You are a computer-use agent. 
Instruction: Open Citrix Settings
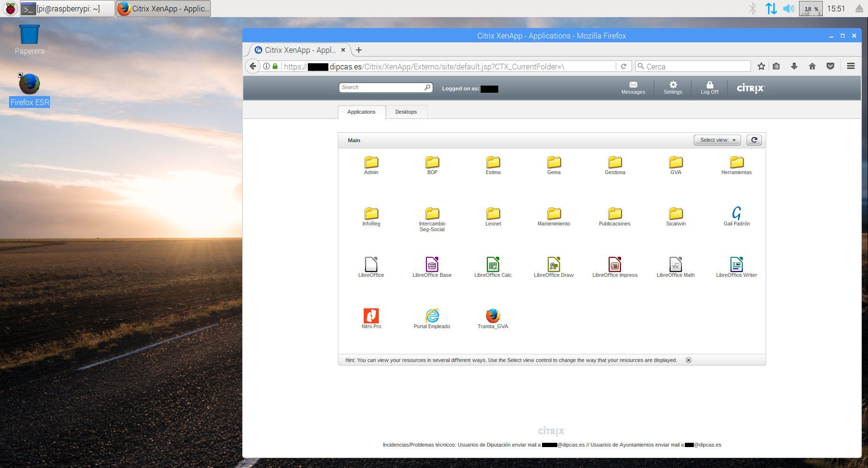(673, 88)
